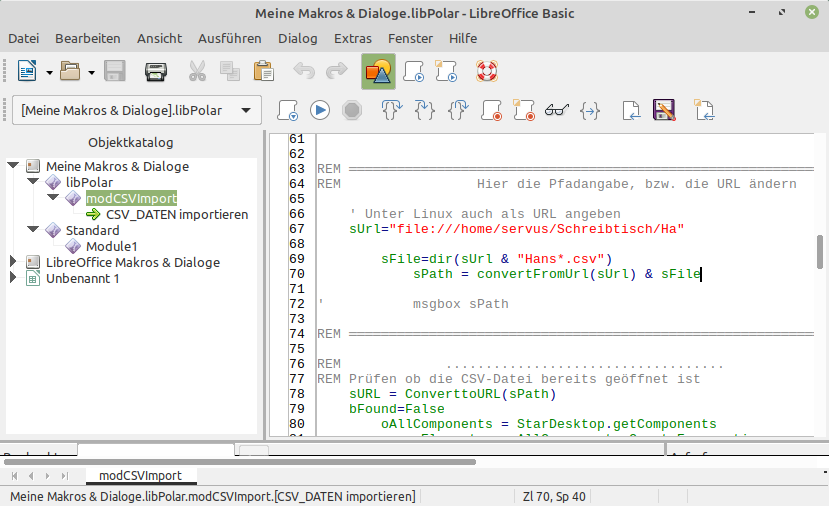Click the Select Macro icon
The image size is (829, 506).
[x=414, y=71]
